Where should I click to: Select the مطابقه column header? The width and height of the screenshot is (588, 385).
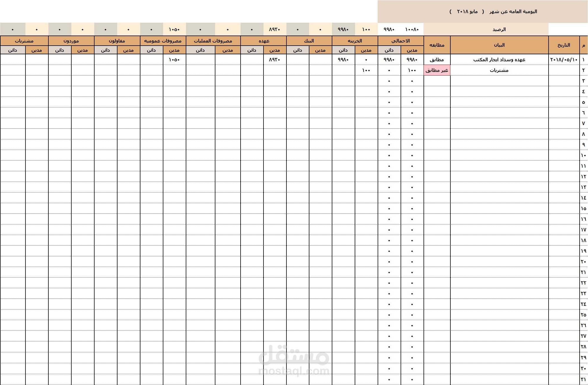pyautogui.click(x=437, y=45)
